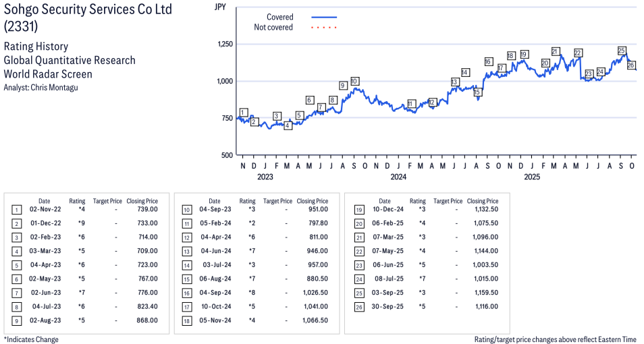Click the 1,159.50 closing price cell
This screenshot has height=344, width=644.
(x=485, y=293)
